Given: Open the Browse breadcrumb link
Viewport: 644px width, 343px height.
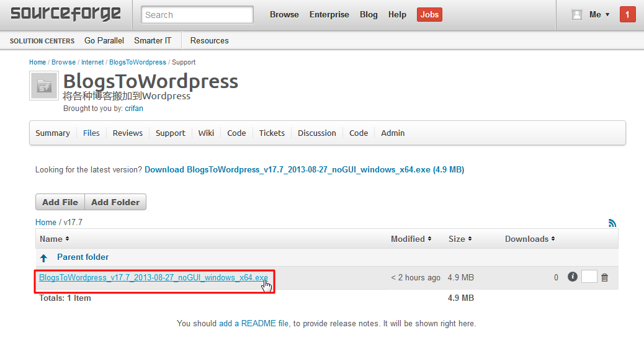Looking at the screenshot, I should [x=64, y=62].
